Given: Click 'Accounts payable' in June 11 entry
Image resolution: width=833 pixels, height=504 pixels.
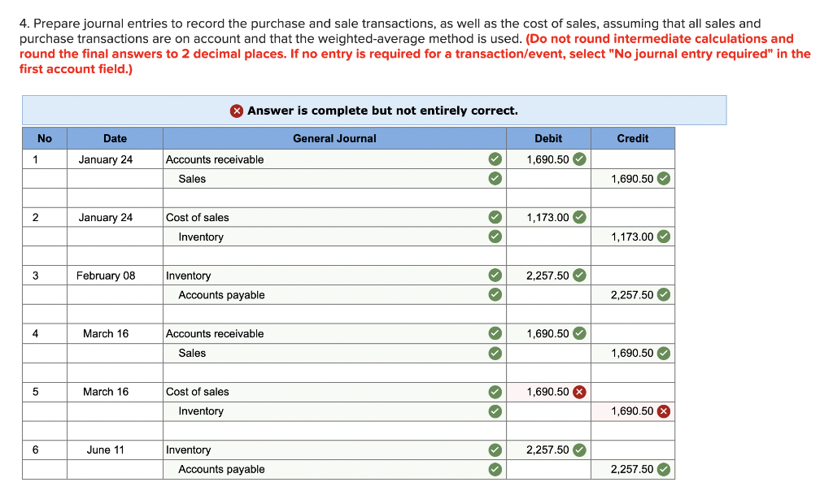Looking at the screenshot, I should tap(221, 470).
